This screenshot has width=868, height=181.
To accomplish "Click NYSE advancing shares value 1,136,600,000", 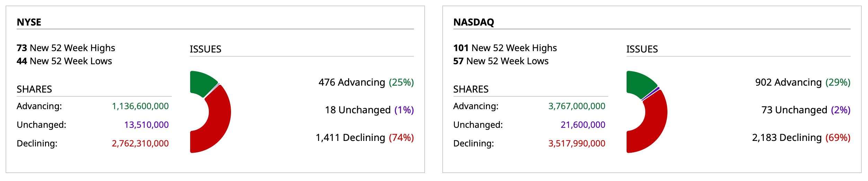I will coord(140,106).
